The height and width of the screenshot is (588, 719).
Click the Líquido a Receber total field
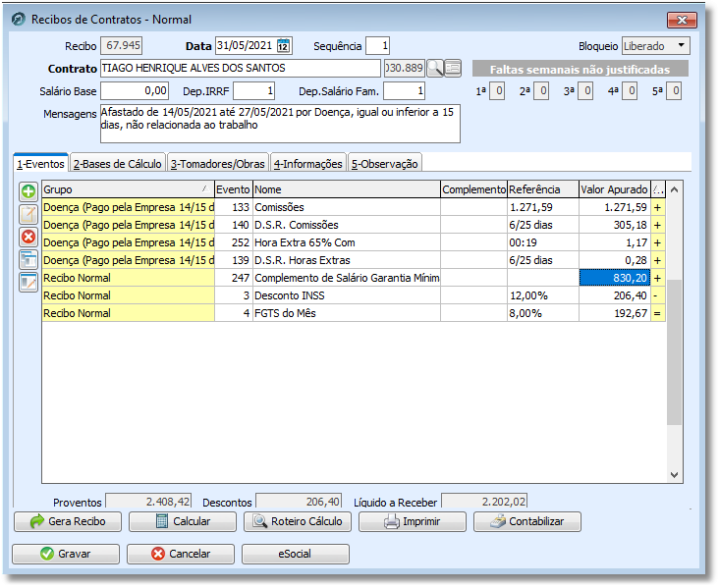pos(484,502)
